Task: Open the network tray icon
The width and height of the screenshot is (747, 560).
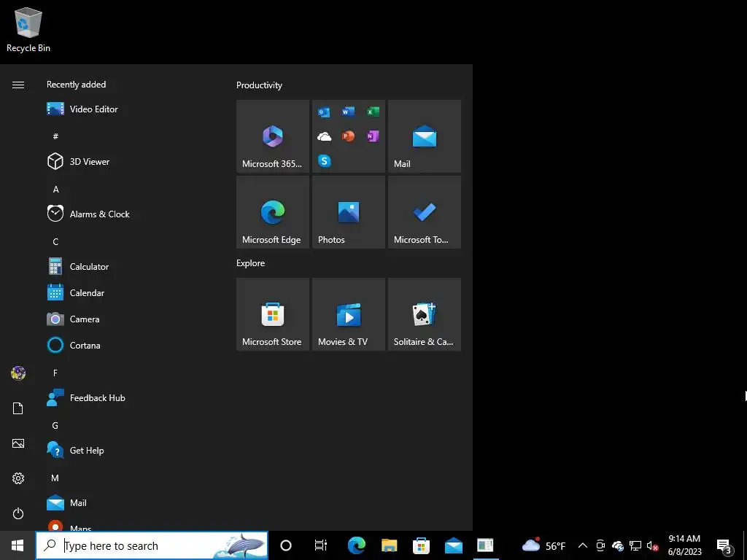Action: point(635,545)
